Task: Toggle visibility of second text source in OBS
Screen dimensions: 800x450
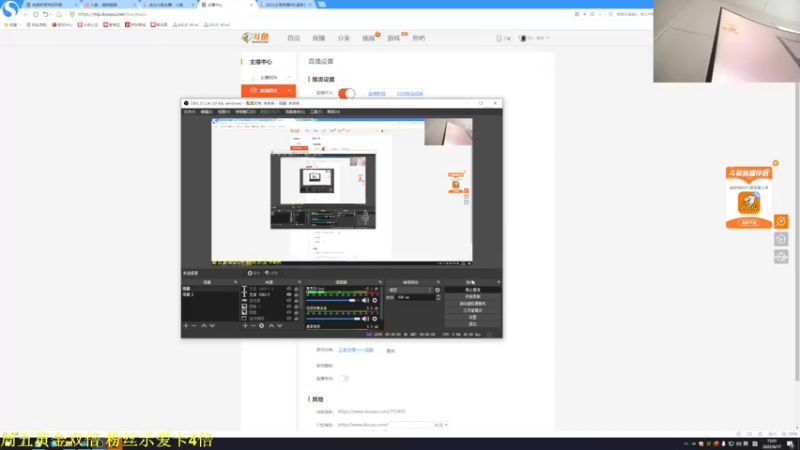Action: [289, 294]
